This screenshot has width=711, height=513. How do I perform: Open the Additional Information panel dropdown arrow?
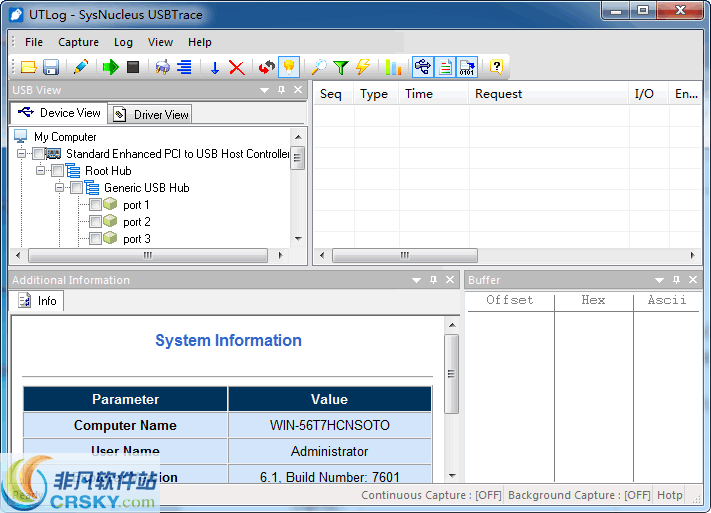416,280
